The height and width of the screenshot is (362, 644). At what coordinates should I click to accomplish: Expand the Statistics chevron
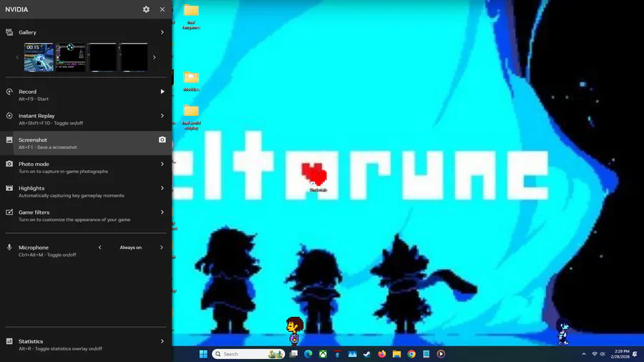click(x=162, y=341)
